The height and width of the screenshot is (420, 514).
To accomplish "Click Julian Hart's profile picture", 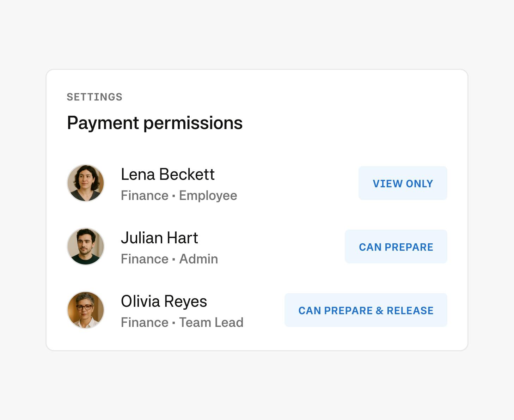I will 85,246.
